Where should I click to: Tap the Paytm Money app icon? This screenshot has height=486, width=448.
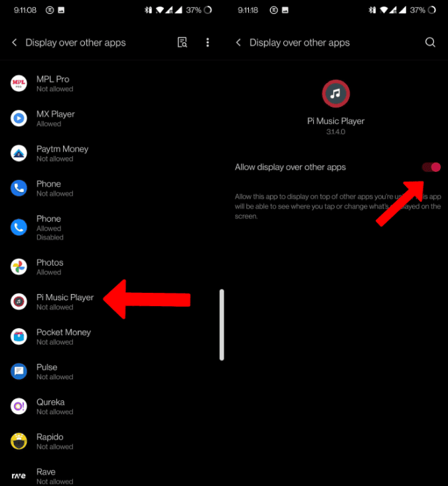(x=19, y=153)
